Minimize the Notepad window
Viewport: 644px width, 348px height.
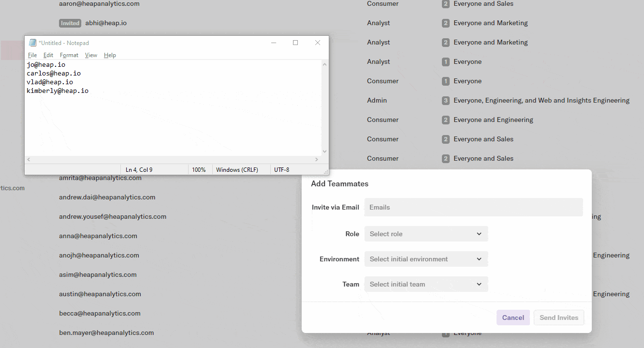coord(273,43)
